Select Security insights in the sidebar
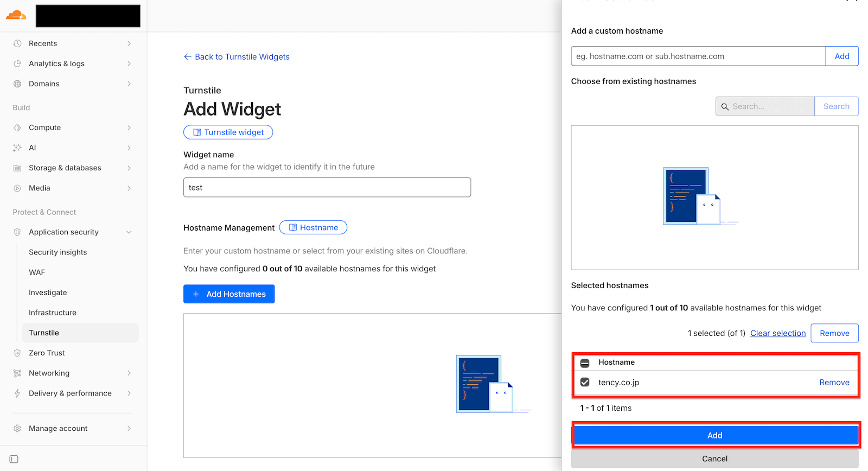This screenshot has height=471, width=868. click(58, 252)
